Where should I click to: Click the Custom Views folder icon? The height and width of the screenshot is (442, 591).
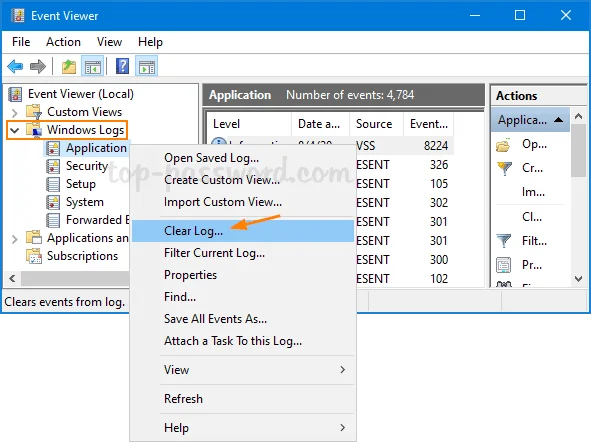(x=34, y=112)
